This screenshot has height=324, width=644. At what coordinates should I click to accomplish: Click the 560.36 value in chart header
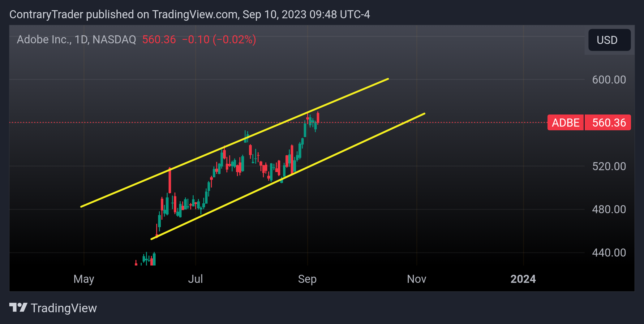coord(159,40)
